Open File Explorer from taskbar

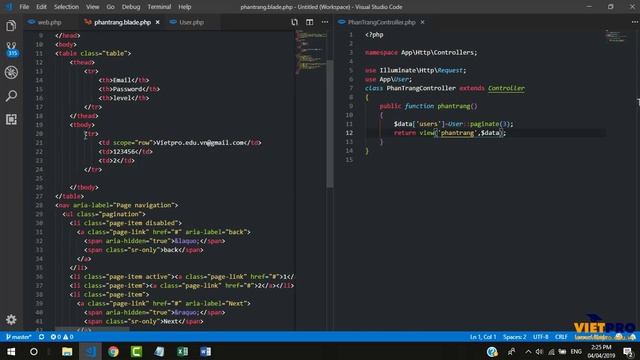point(67,351)
